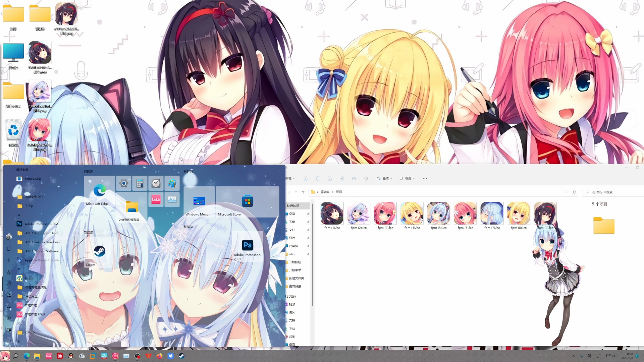
Task: Expand the 7-Zip folder in app list
Action: 74,206
